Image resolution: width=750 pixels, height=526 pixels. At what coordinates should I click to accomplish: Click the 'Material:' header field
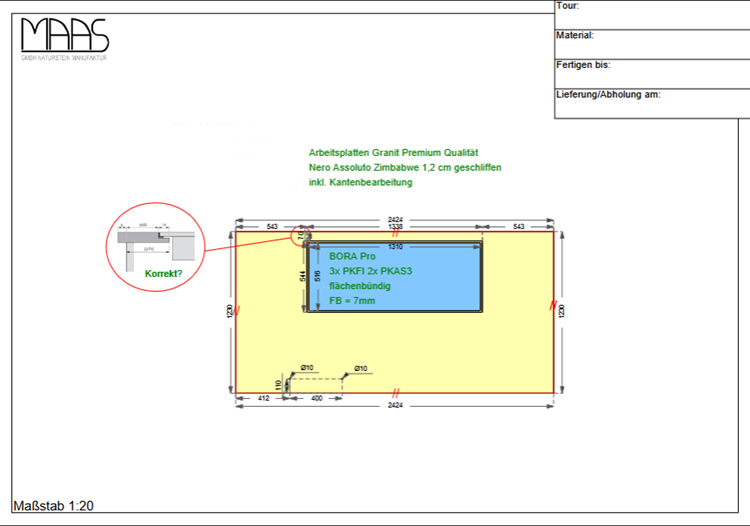[652, 44]
